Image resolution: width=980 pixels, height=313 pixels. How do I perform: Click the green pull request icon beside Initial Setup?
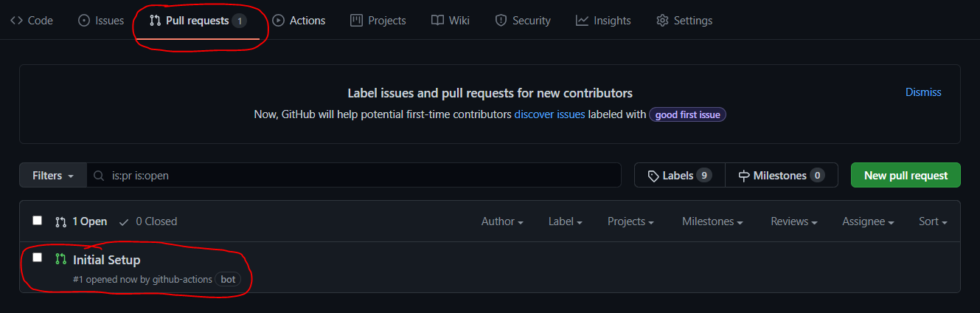click(x=60, y=259)
